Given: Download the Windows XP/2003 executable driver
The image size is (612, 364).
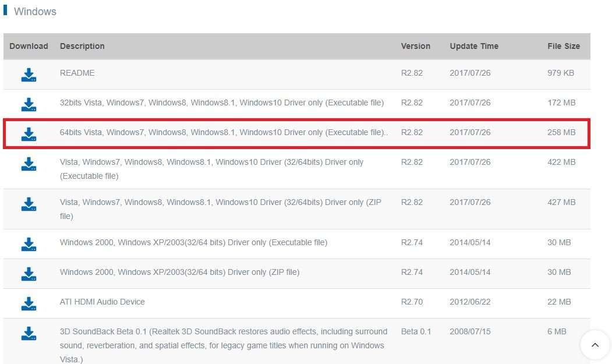Looking at the screenshot, I should pos(29,242).
